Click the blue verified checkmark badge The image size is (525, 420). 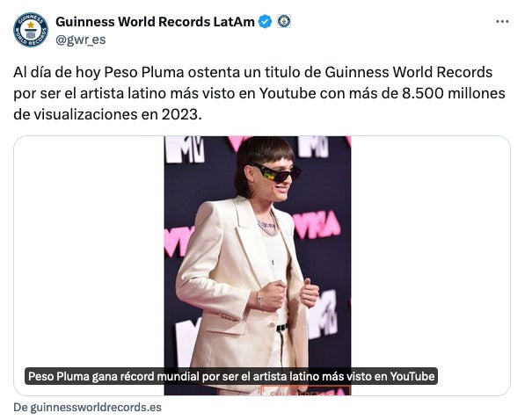point(266,22)
